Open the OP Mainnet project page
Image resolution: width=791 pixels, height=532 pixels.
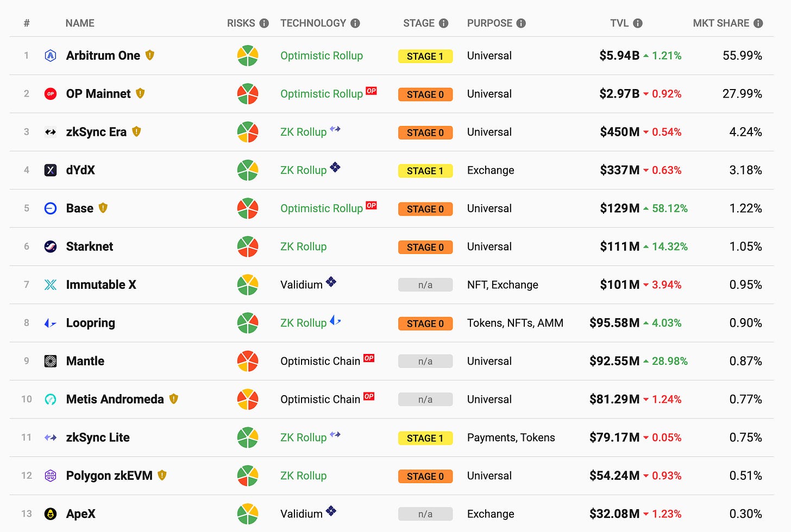pos(98,94)
